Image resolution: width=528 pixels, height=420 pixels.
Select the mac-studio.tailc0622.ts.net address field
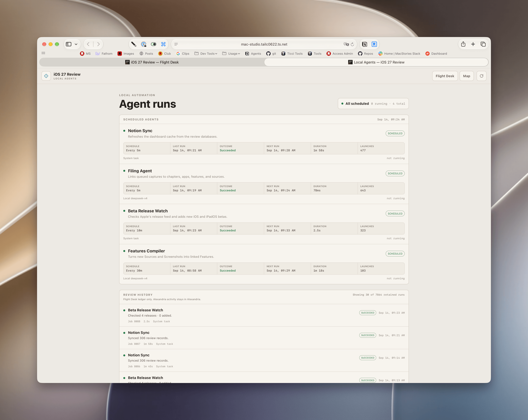coord(264,44)
